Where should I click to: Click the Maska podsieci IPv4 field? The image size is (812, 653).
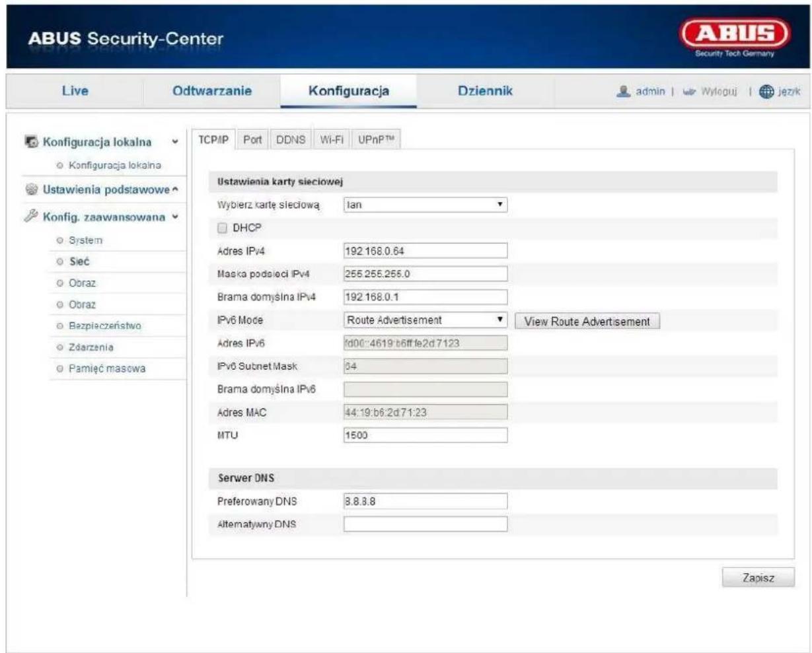425,274
